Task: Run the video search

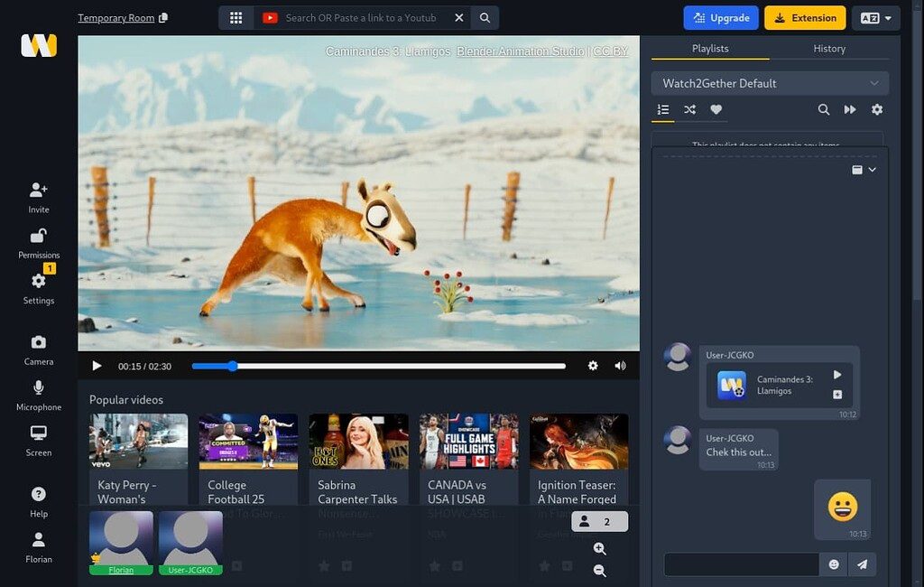Action: 485,18
